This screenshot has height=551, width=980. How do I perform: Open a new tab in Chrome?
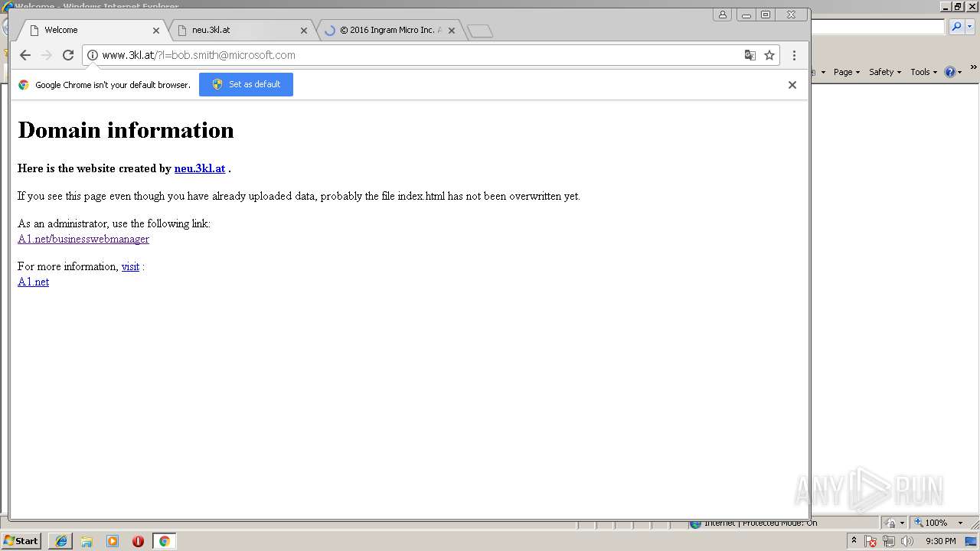click(480, 31)
